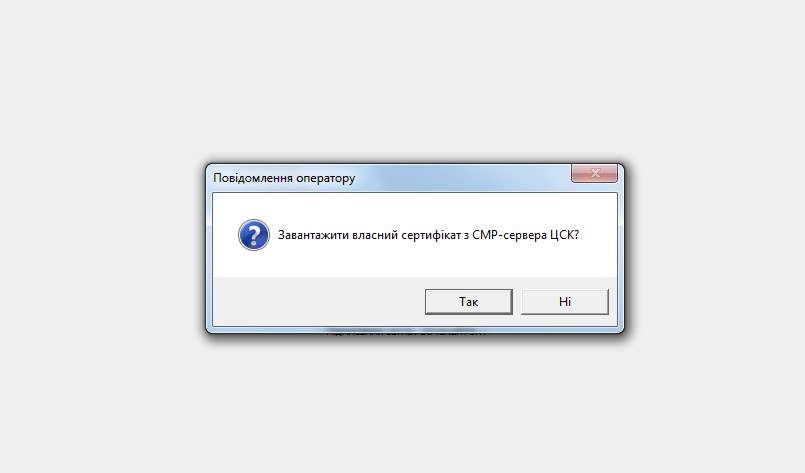Confirm certificate download with Так button
Screen dimensions: 805x473
[469, 301]
